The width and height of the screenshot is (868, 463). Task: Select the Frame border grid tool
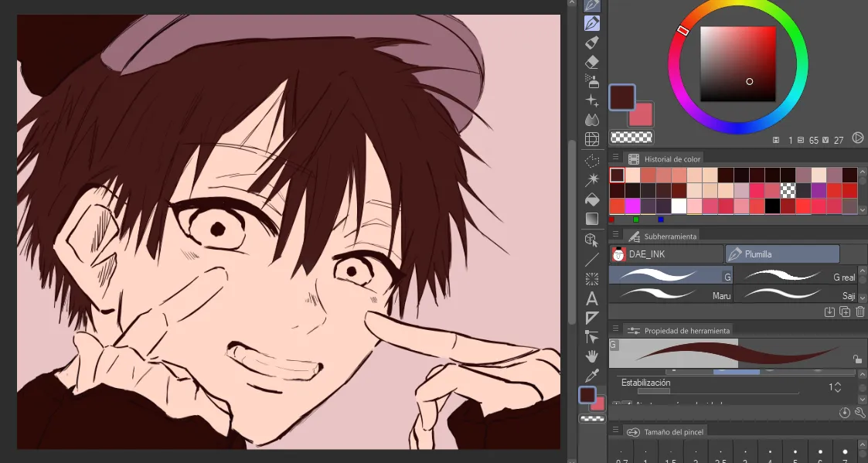592,139
